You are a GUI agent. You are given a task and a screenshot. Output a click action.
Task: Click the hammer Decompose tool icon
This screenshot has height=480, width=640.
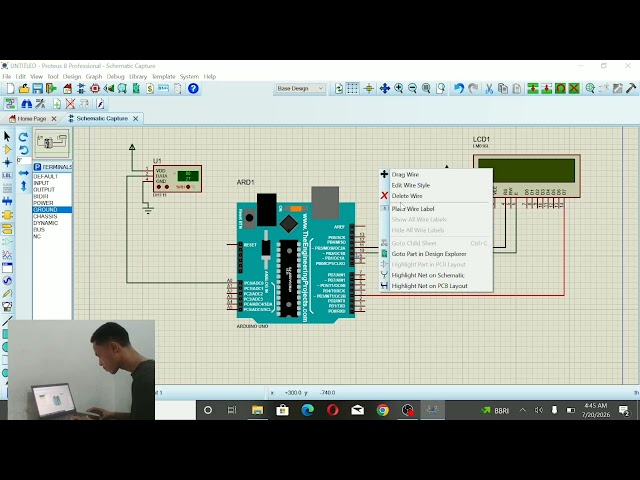click(x=631, y=89)
